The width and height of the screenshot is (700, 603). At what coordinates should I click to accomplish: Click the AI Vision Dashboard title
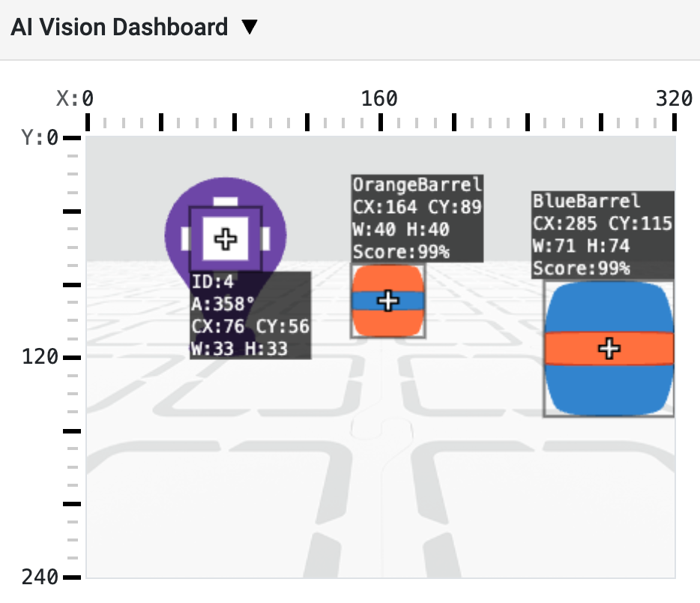tap(120, 26)
